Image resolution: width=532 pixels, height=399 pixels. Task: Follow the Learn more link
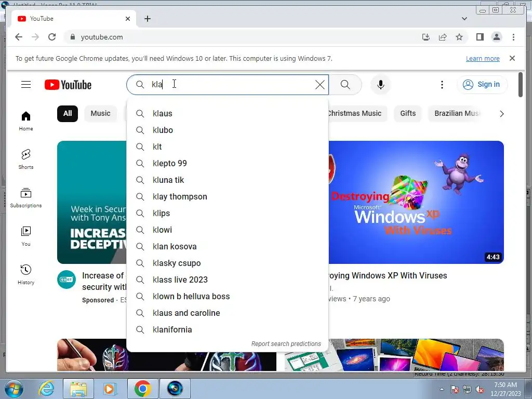point(483,58)
